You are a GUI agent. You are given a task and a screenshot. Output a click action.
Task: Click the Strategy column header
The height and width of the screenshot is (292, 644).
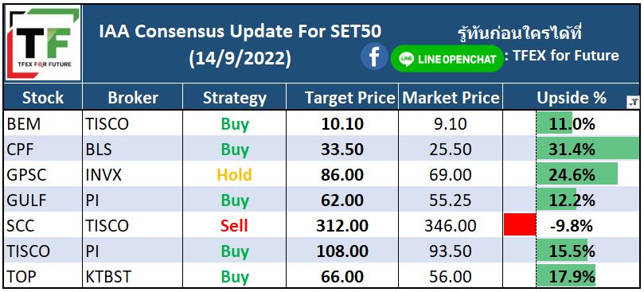235,98
